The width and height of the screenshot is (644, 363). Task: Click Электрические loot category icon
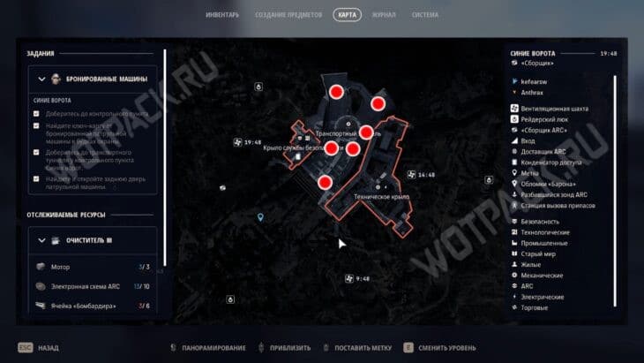coord(514,297)
